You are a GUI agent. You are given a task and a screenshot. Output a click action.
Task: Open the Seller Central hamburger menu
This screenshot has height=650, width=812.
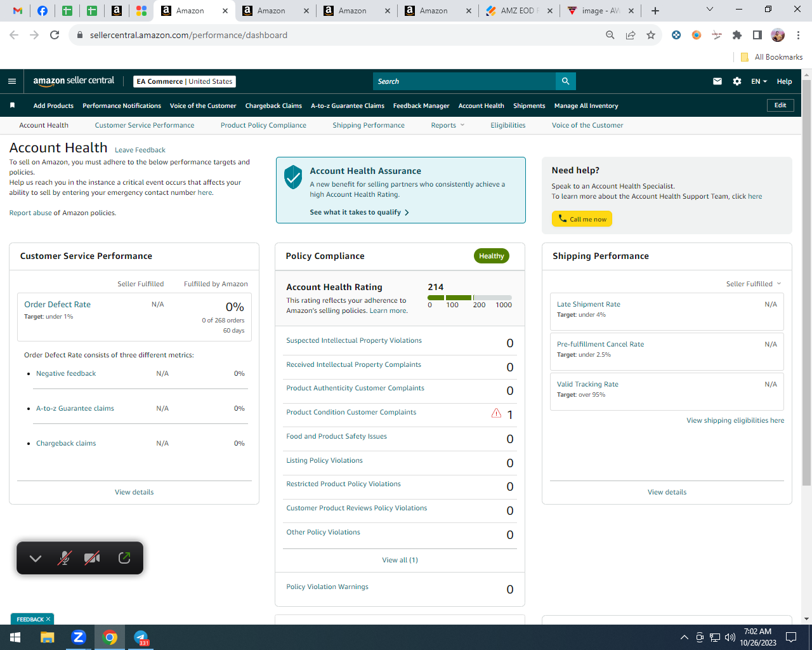[12, 81]
